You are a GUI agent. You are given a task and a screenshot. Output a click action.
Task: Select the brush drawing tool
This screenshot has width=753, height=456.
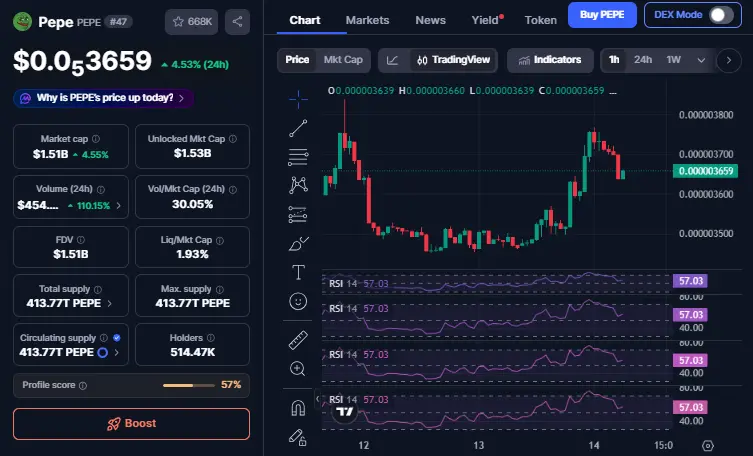[298, 244]
